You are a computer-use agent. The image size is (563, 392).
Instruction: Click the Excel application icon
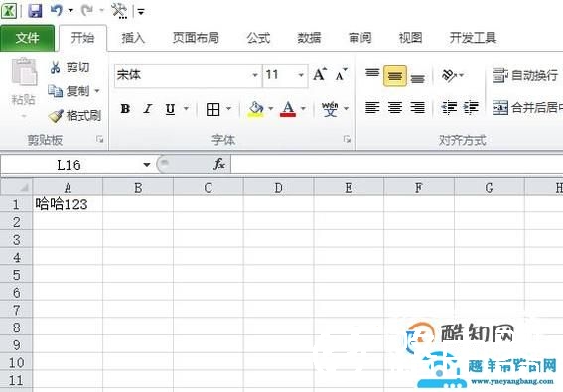point(9,11)
